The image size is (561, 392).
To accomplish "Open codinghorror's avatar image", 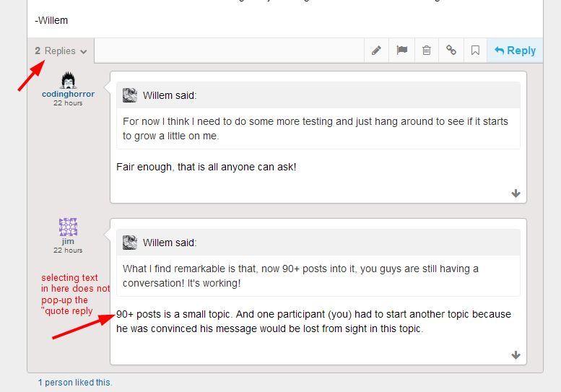I will (68, 80).
